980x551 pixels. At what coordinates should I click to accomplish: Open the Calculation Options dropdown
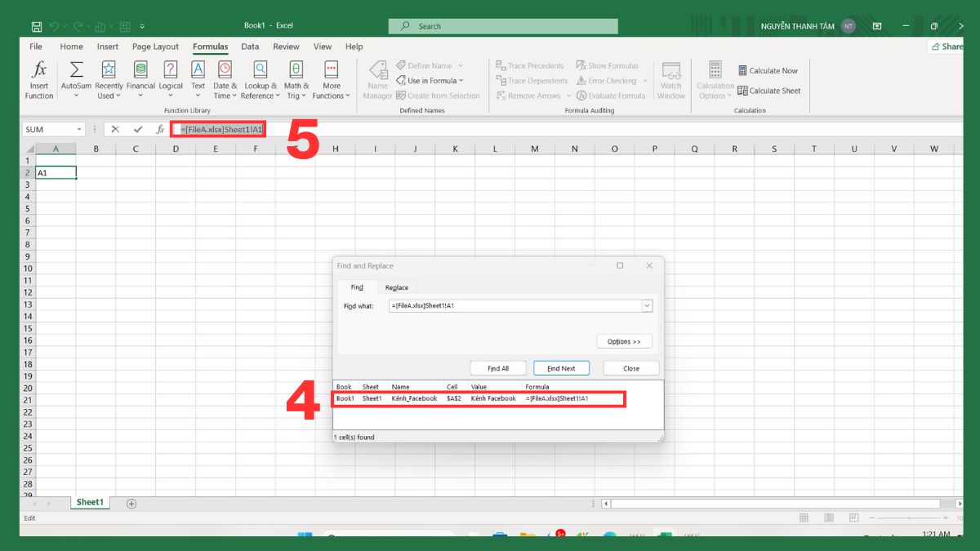point(715,80)
